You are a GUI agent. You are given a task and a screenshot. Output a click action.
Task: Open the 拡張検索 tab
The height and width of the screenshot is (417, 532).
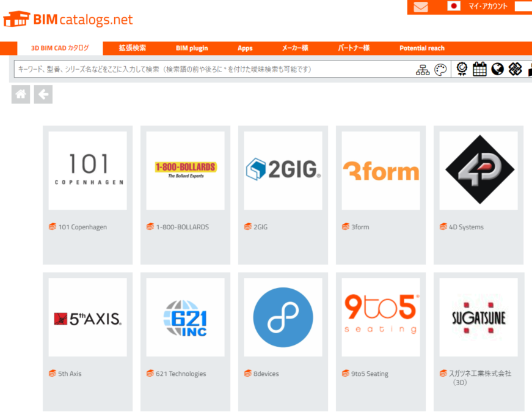133,48
